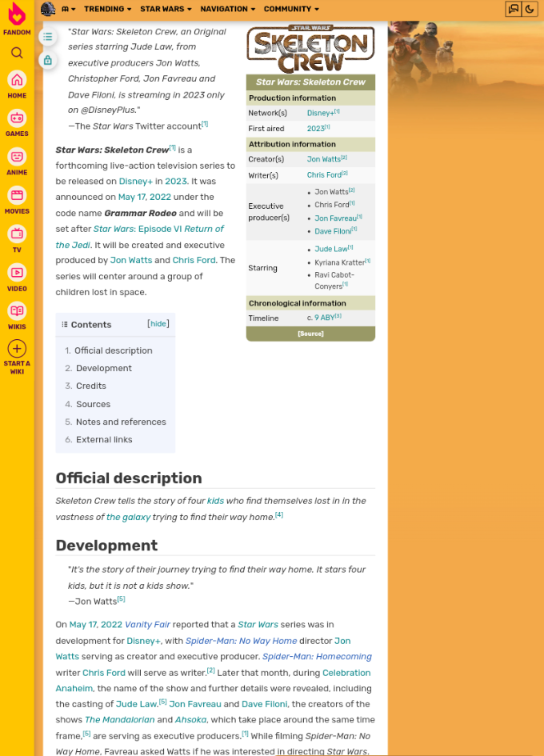Open the Games section icon
The width and height of the screenshot is (544, 756).
(x=17, y=118)
